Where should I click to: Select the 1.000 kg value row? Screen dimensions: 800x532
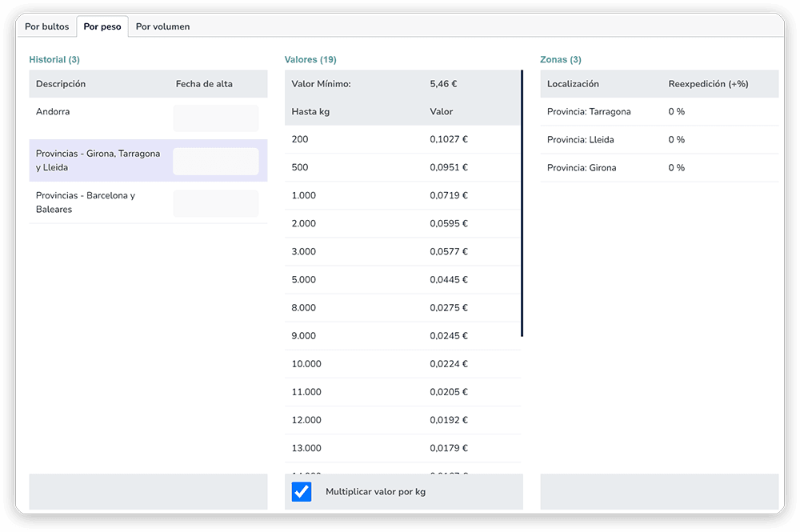coord(402,195)
